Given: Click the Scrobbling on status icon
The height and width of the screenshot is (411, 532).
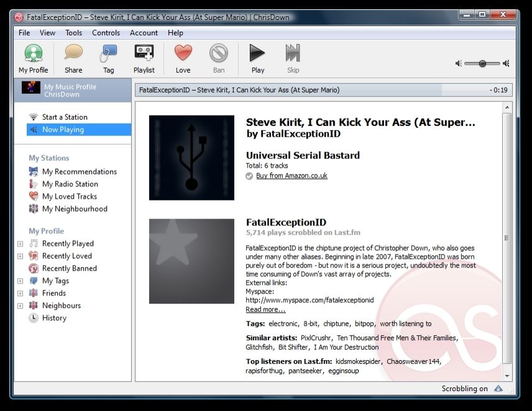Looking at the screenshot, I should (498, 389).
